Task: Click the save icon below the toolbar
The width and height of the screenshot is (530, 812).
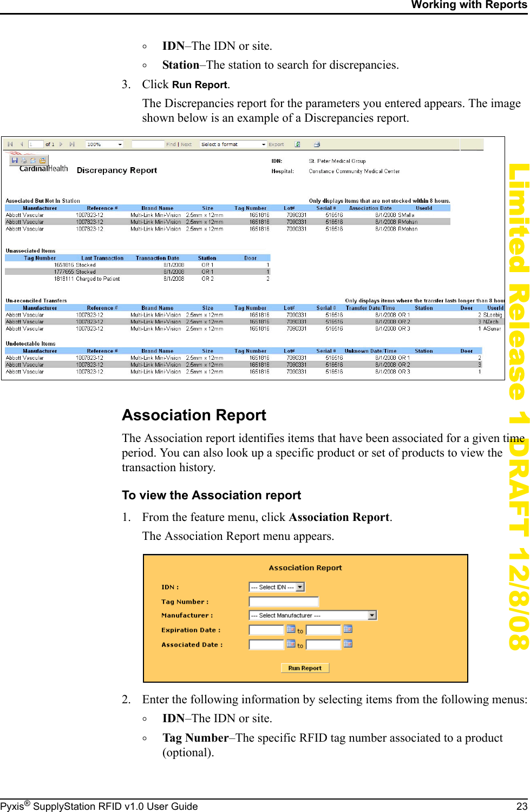Action: pyautogui.click(x=15, y=159)
